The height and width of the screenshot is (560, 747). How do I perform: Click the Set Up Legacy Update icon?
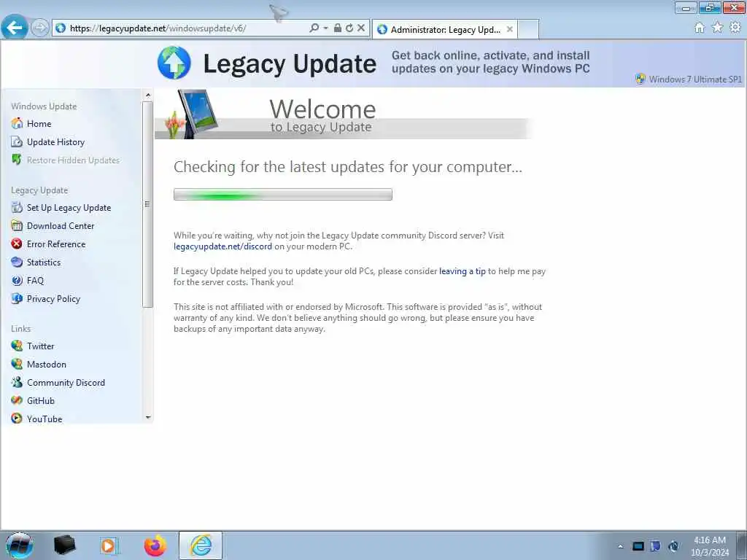(x=17, y=207)
